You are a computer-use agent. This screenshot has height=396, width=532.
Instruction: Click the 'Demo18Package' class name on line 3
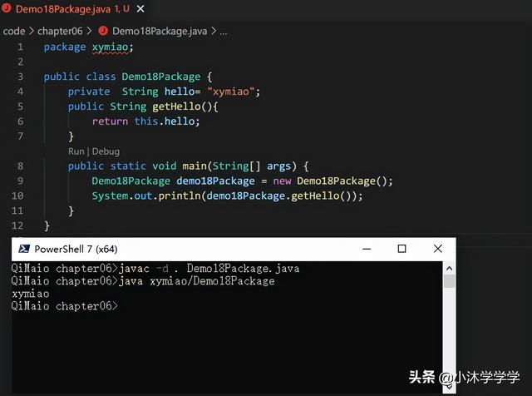[x=160, y=77]
